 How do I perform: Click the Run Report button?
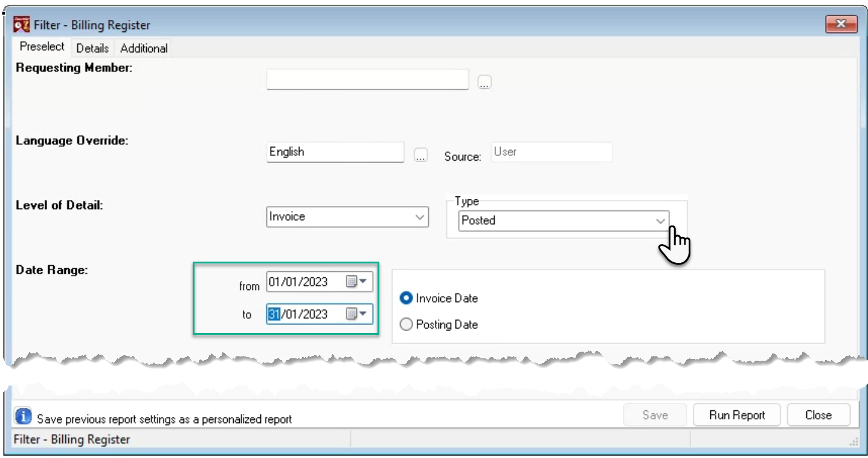pyautogui.click(x=737, y=415)
